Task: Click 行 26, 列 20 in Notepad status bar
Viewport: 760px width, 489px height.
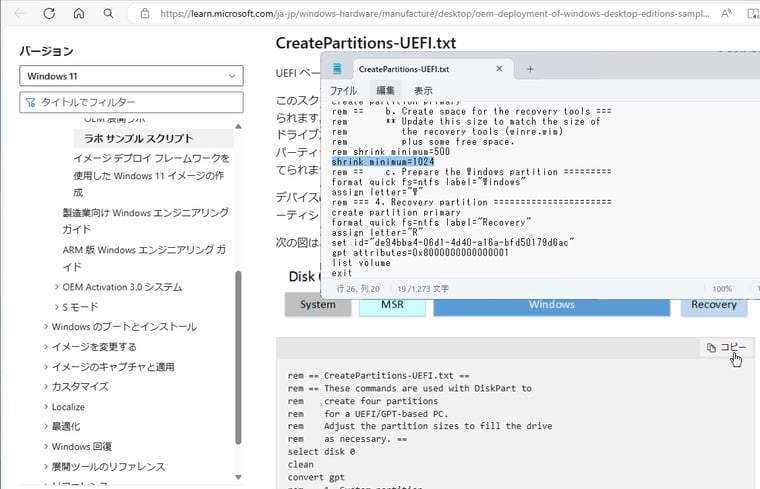Action: coord(358,289)
